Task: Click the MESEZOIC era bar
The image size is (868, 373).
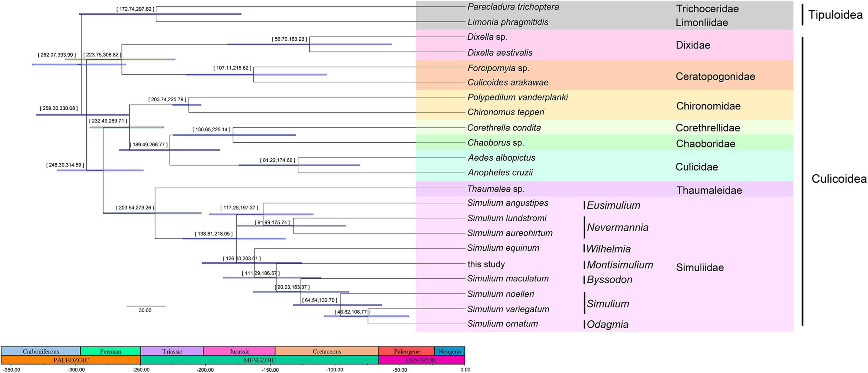Action: pos(259,360)
